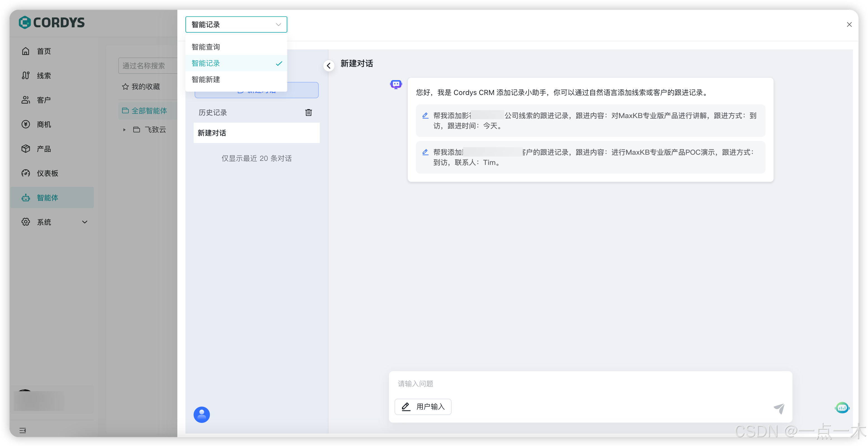Select 智能查询 from the dropdown menu
The image size is (868, 446).
[206, 46]
